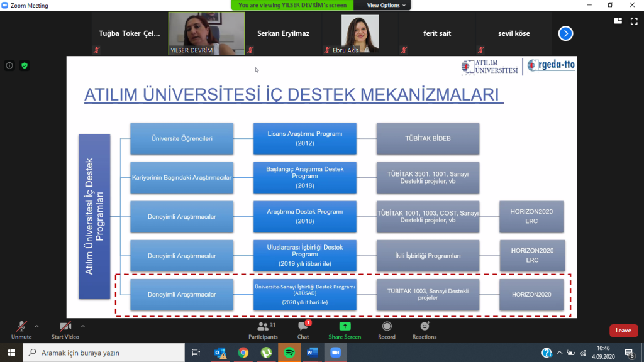Open the View Options dropdown
644x362 pixels.
click(x=387, y=5)
